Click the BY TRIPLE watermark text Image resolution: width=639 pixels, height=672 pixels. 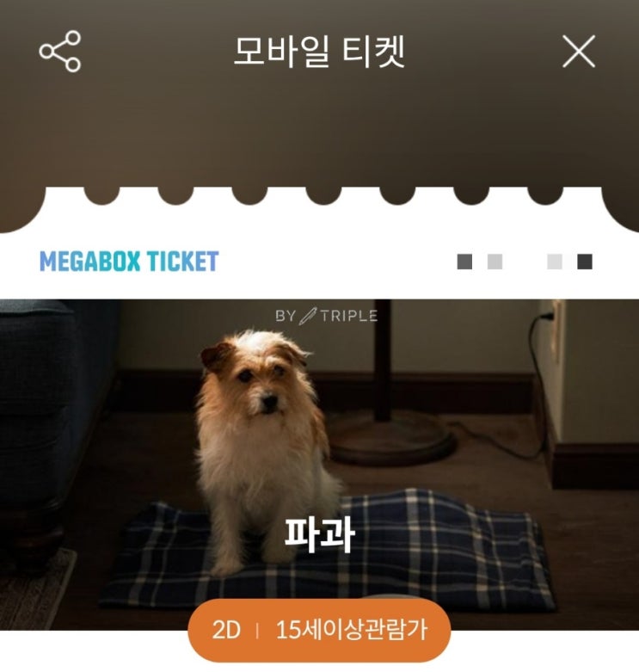coord(326,317)
